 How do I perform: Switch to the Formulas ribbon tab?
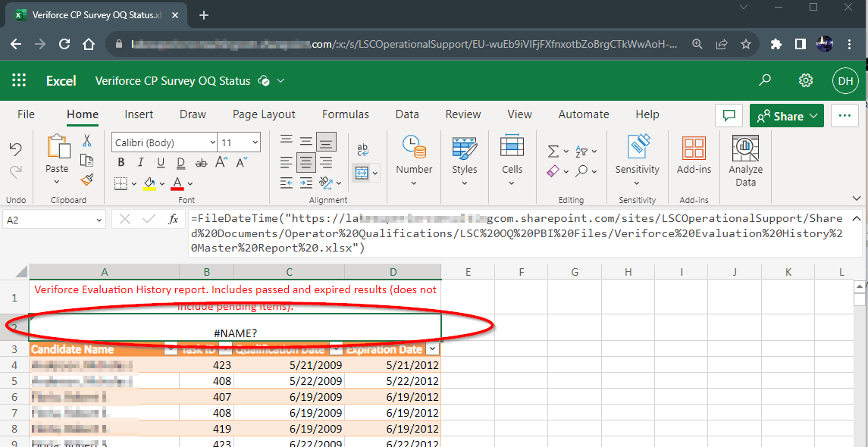[x=345, y=114]
